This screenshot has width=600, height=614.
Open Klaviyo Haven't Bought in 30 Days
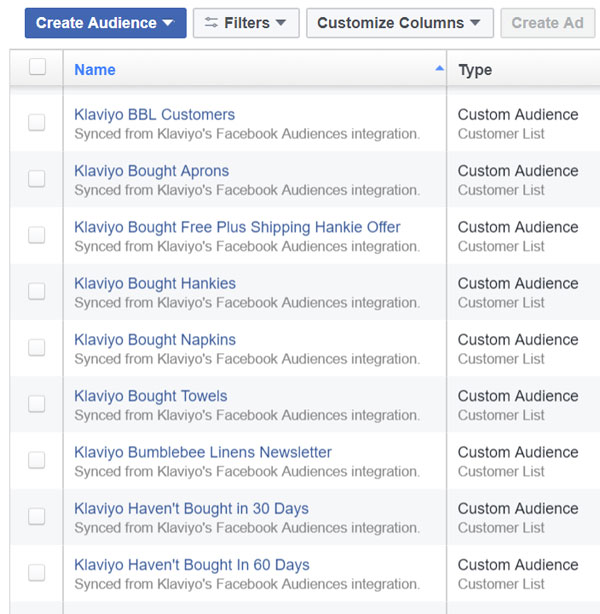[191, 509]
